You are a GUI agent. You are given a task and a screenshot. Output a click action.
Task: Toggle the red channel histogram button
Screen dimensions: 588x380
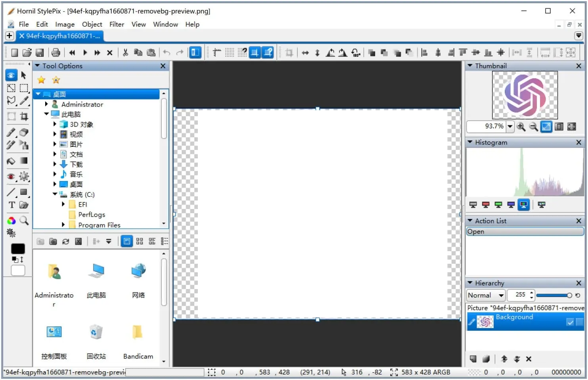486,205
